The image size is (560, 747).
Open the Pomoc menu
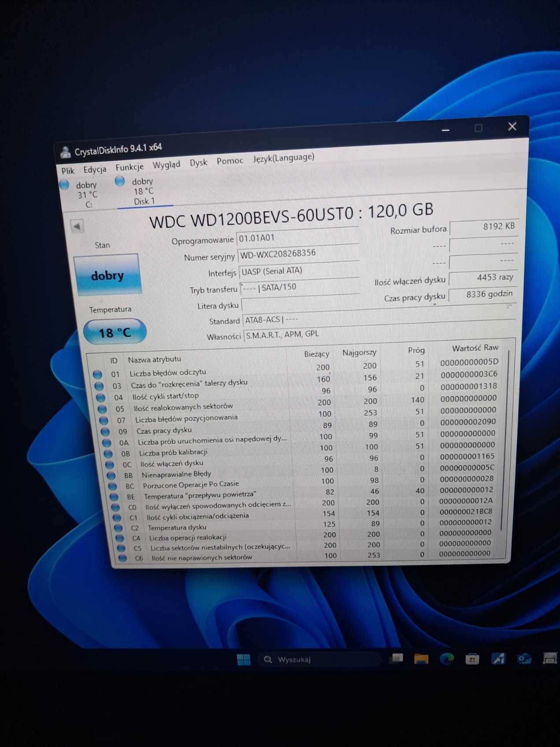[x=230, y=161]
